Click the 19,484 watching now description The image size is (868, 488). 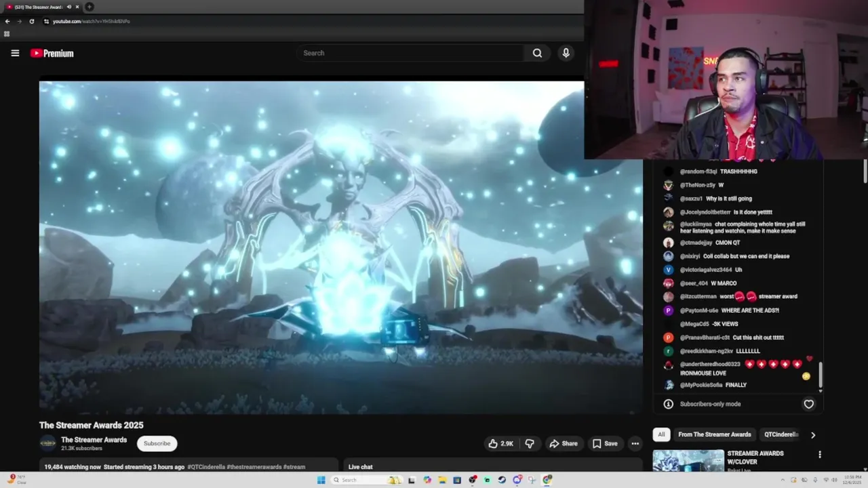73,466
